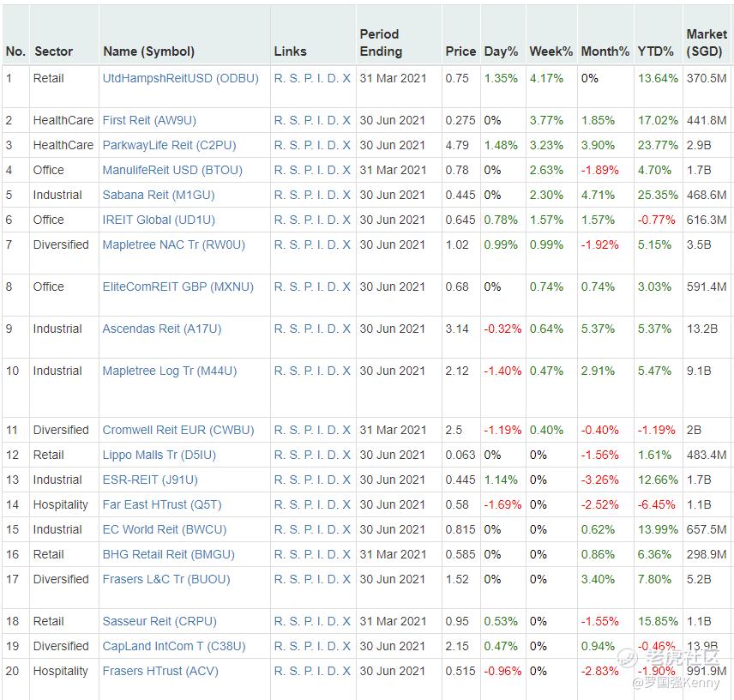Open the First Reit (AW9U) link
The image size is (734, 700).
(149, 120)
